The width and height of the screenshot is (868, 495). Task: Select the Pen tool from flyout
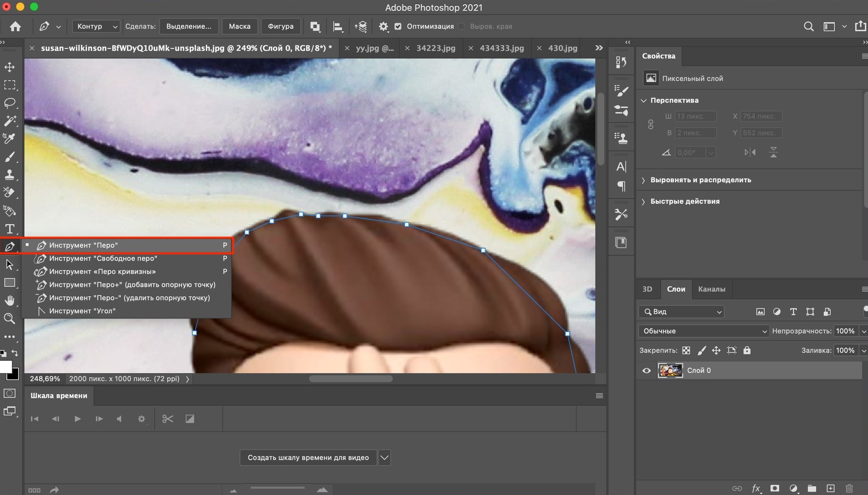click(x=84, y=244)
